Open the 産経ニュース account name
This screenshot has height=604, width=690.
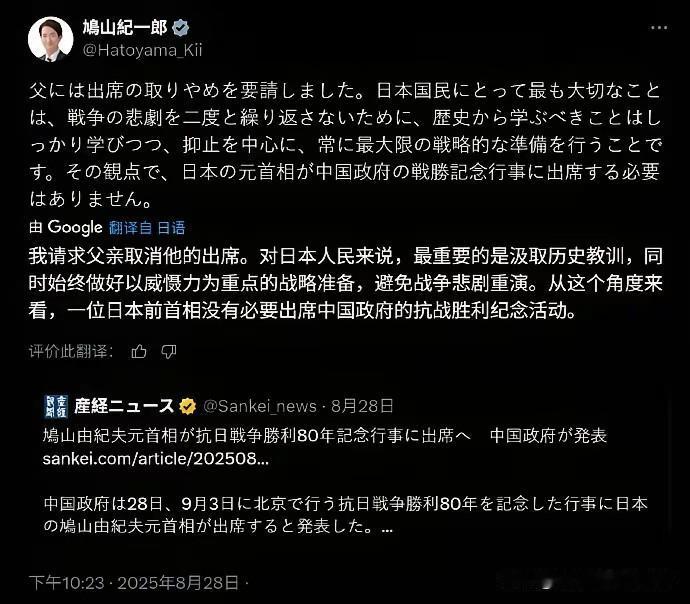[124, 406]
